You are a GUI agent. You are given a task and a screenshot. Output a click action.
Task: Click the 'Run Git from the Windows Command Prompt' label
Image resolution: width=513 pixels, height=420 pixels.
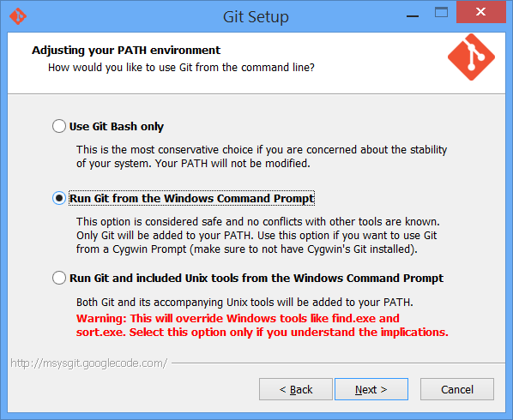click(x=191, y=198)
